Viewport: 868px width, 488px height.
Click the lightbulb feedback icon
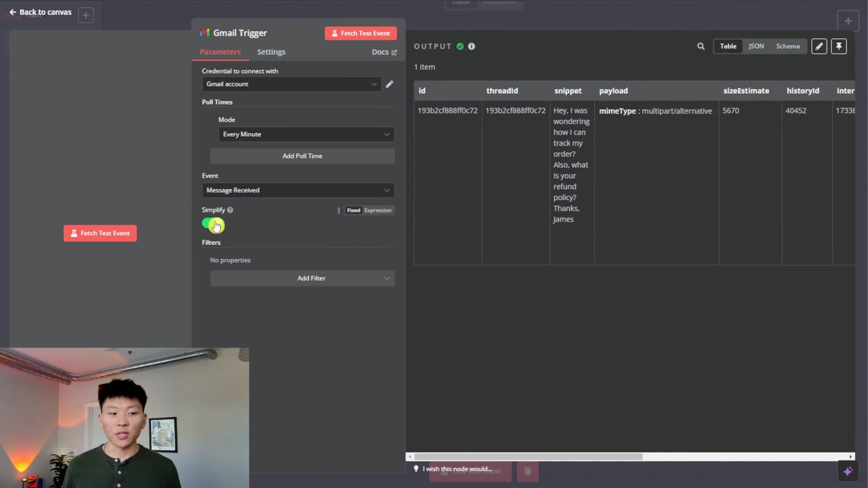coord(416,469)
